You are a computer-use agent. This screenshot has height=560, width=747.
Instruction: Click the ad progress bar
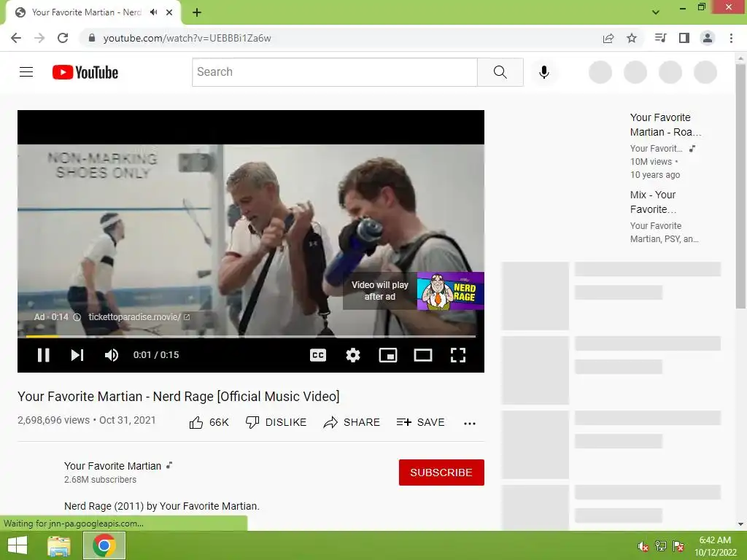coord(251,336)
